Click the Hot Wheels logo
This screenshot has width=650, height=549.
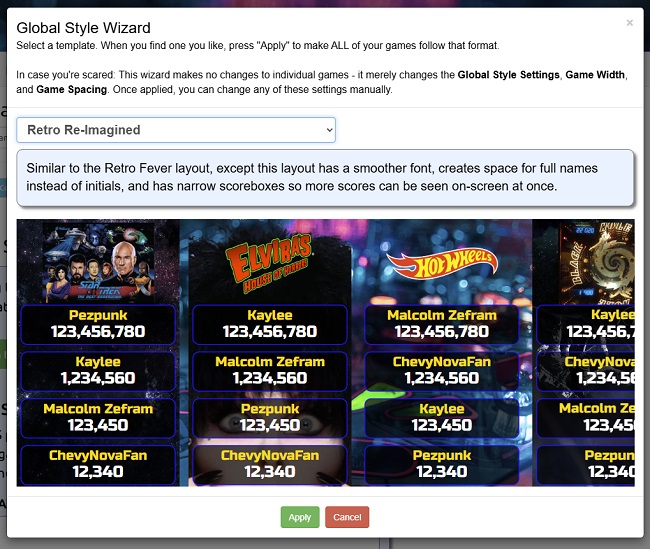point(441,264)
